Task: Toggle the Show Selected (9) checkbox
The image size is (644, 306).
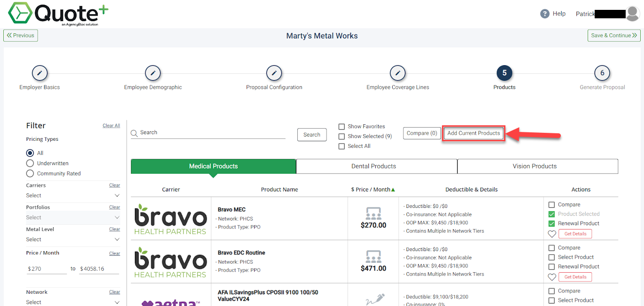Action: pyautogui.click(x=341, y=137)
